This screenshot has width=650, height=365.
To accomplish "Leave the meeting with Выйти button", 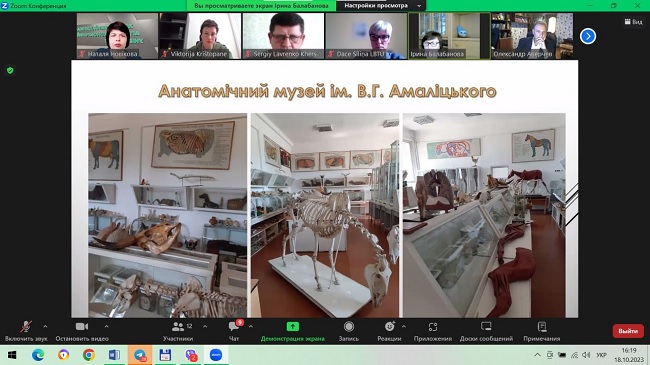I will [628, 331].
